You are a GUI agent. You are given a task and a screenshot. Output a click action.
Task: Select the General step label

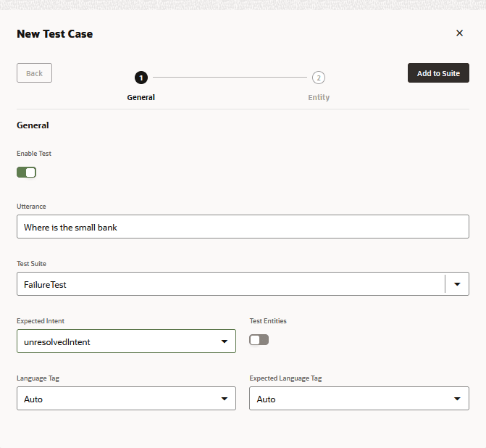[x=141, y=98]
